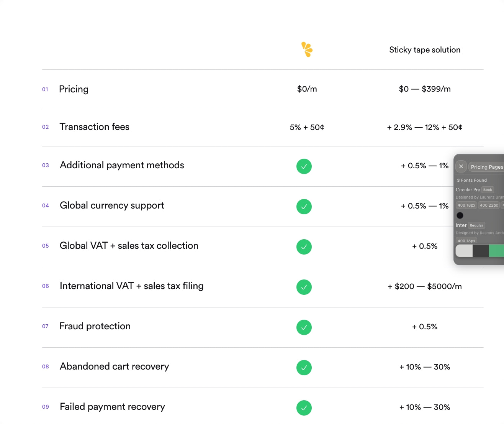Viewport: 504px width, 424px height.
Task: Click the green checkmark for Additional payment methods
Action: [x=304, y=166]
